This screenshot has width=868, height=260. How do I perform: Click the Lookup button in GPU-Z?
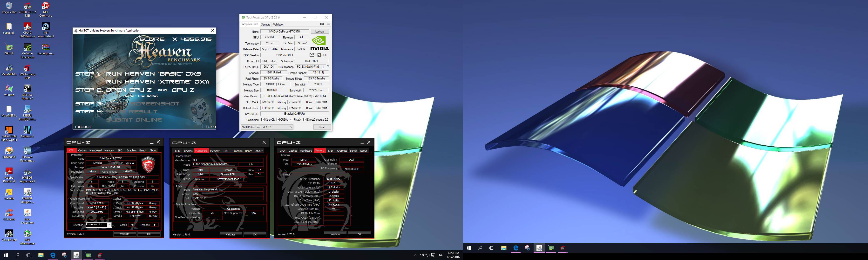(319, 32)
